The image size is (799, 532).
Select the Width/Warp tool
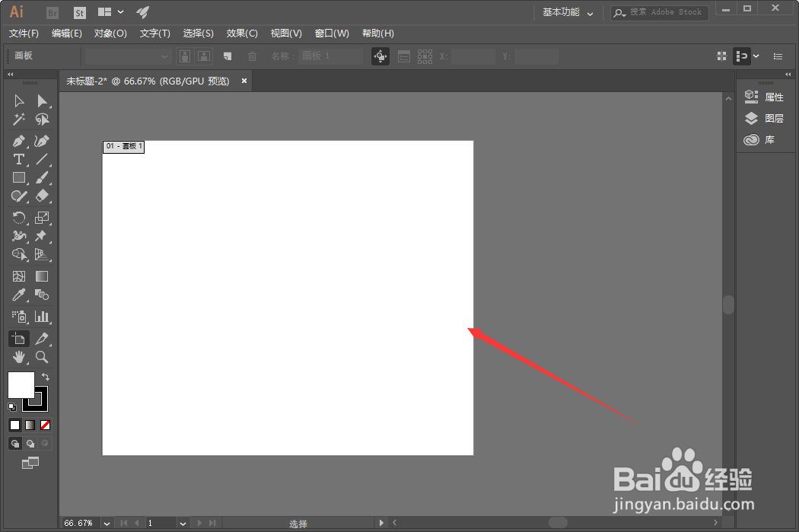tap(19, 236)
